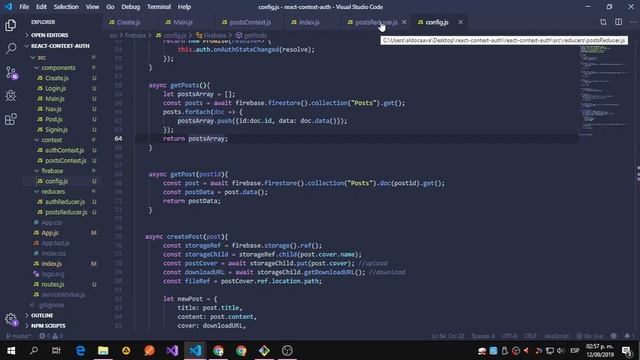This screenshot has width=640, height=360.
Task: Split the editor to the right
Action: click(x=619, y=22)
